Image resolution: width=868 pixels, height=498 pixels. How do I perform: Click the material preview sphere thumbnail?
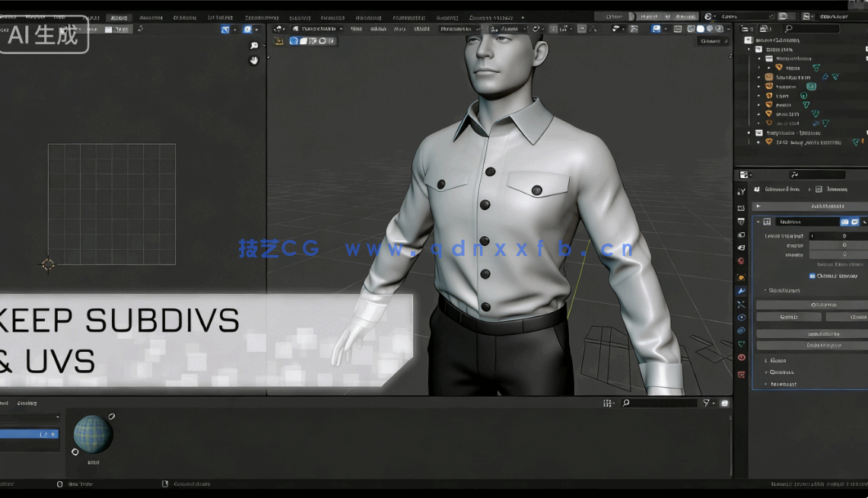click(x=92, y=434)
